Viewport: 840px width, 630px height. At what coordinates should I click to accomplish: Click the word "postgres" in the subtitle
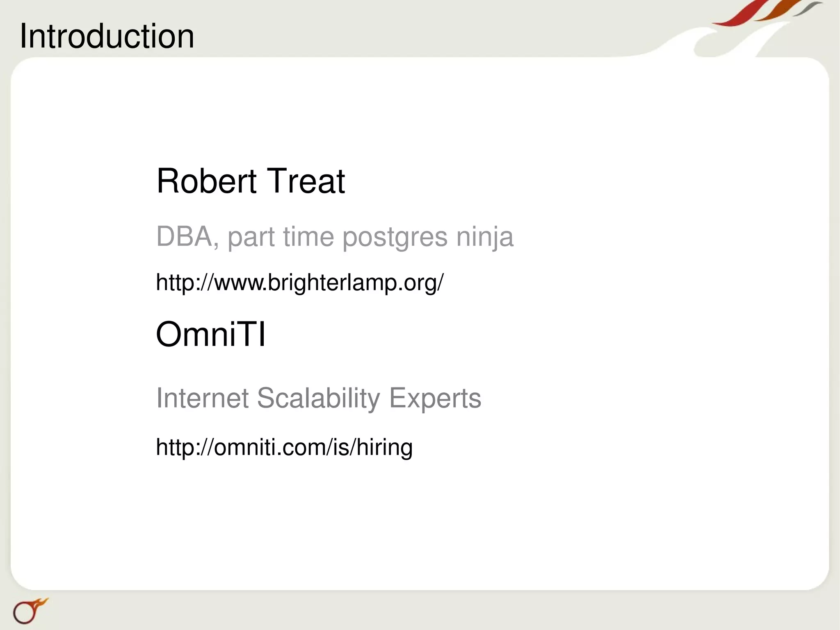(x=395, y=238)
